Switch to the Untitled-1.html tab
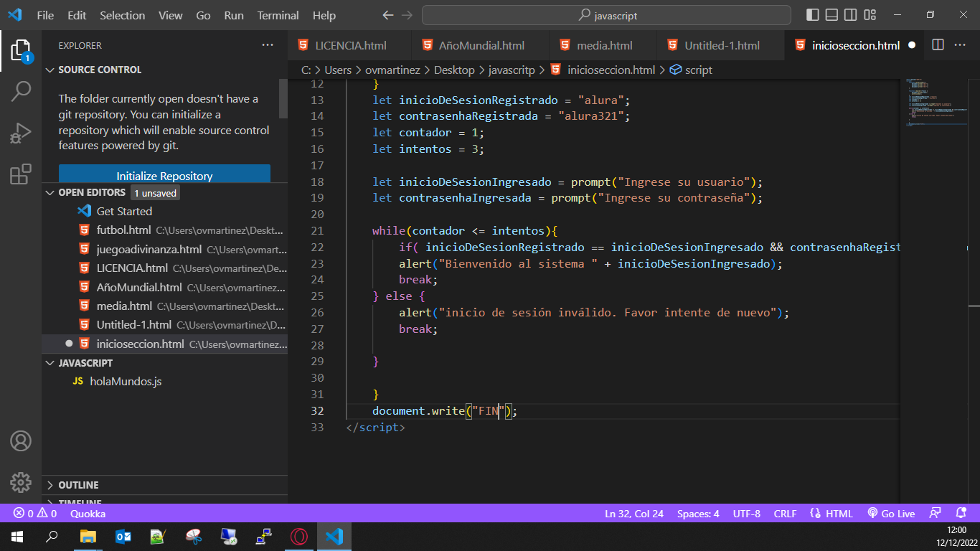The height and width of the screenshot is (551, 980). point(721,45)
